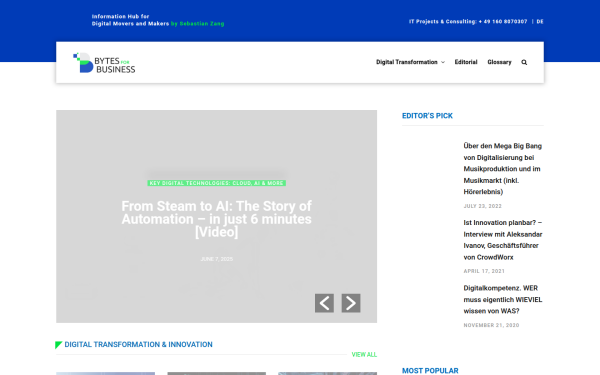600x375 pixels.
Task: Click the Bytes for Business logo
Action: click(x=104, y=63)
